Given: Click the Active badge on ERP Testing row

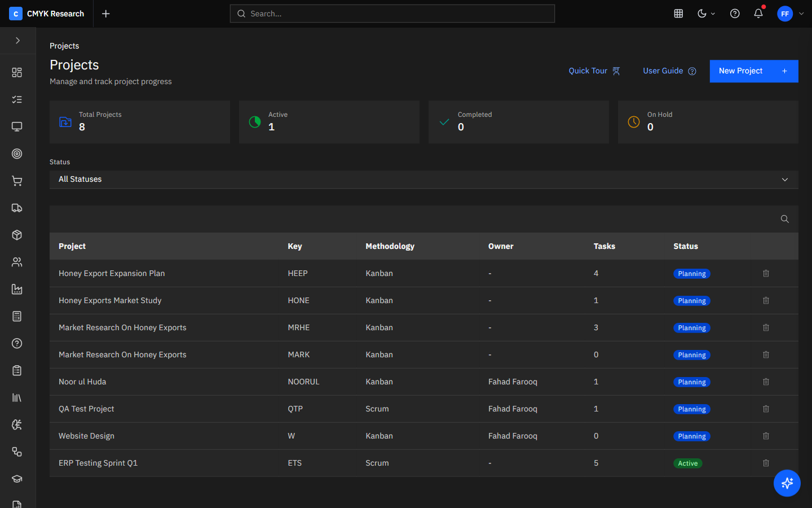Looking at the screenshot, I should point(687,463).
